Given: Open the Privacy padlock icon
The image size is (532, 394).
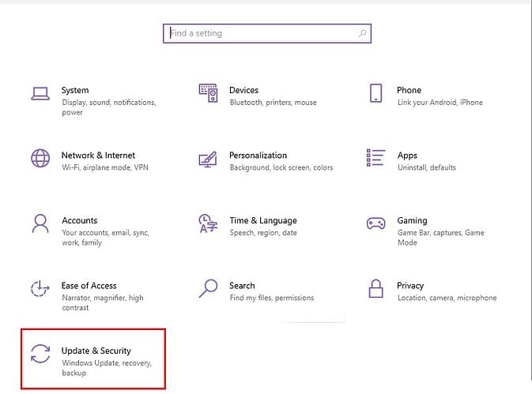Looking at the screenshot, I should [376, 288].
